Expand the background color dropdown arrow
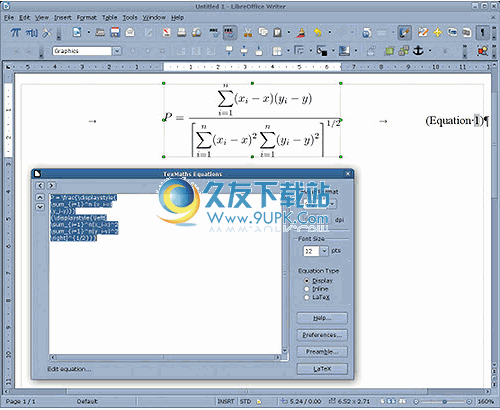The width and height of the screenshot is (500, 410). pos(356,51)
